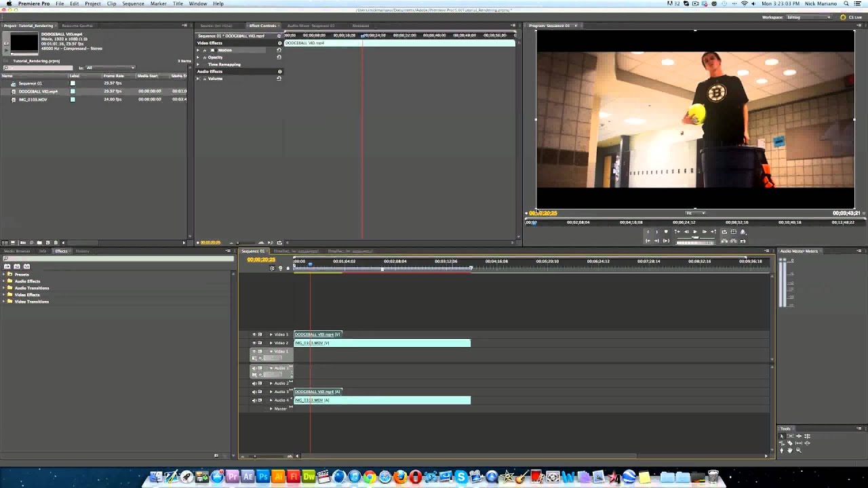Open the Marker menu
The width and height of the screenshot is (868, 488).
pos(158,3)
